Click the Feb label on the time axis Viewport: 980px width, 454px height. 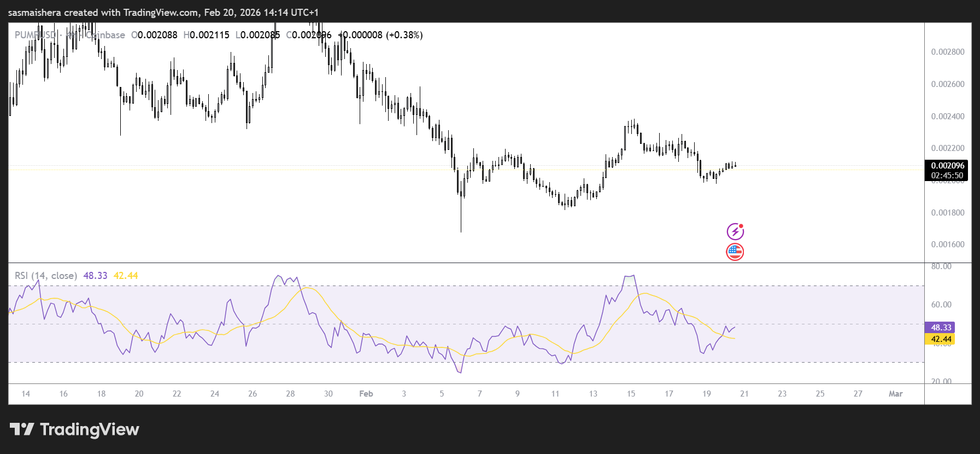coord(366,394)
